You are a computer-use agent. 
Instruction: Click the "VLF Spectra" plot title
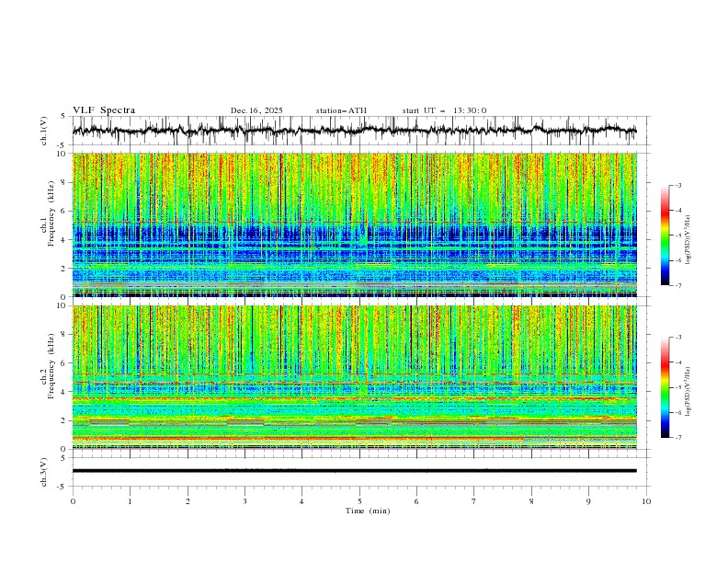click(x=104, y=110)
